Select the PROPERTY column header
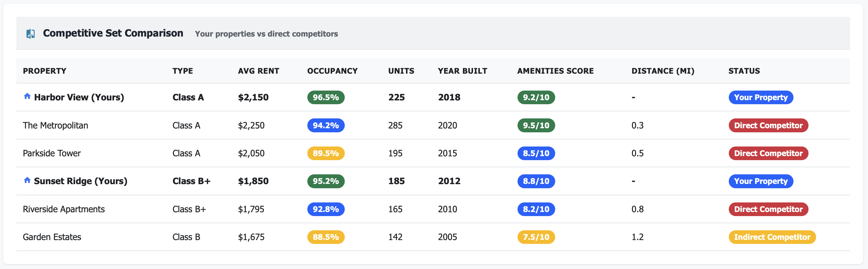Viewport: 868px width, 269px height. point(45,71)
